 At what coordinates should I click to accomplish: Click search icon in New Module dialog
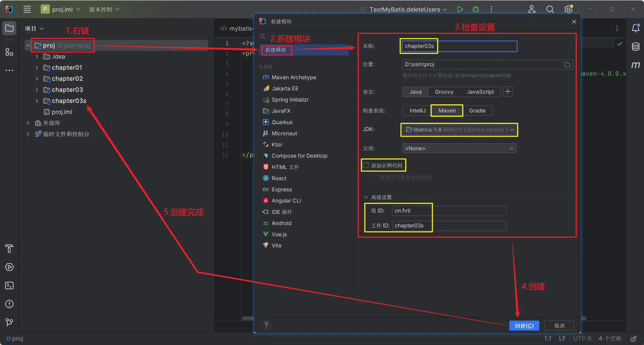pos(262,36)
